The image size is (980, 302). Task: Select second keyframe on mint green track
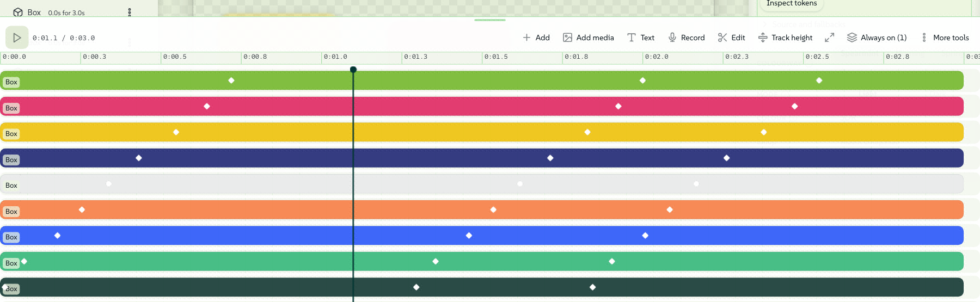(x=436, y=261)
